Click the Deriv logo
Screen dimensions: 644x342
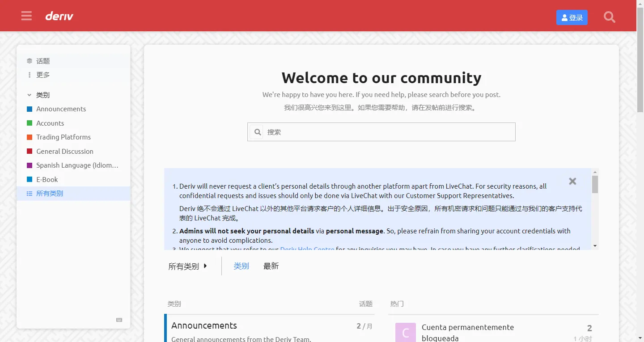tap(59, 17)
